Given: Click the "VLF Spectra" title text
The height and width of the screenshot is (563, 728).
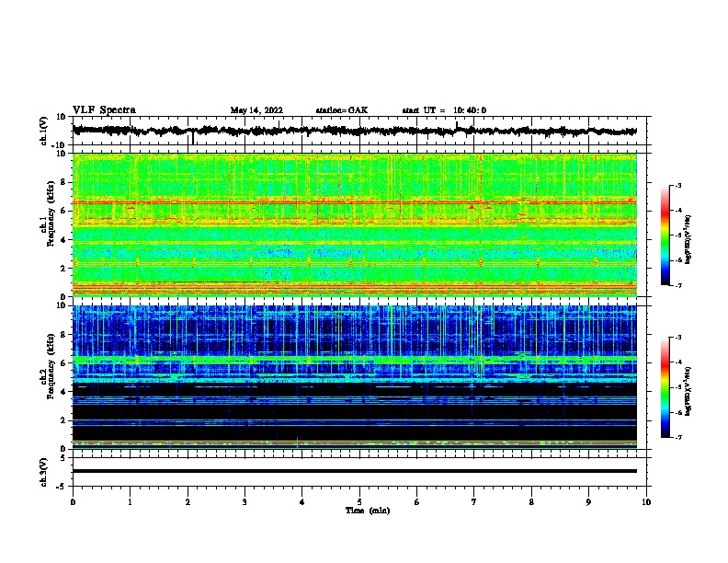Looking at the screenshot, I should 104,110.
